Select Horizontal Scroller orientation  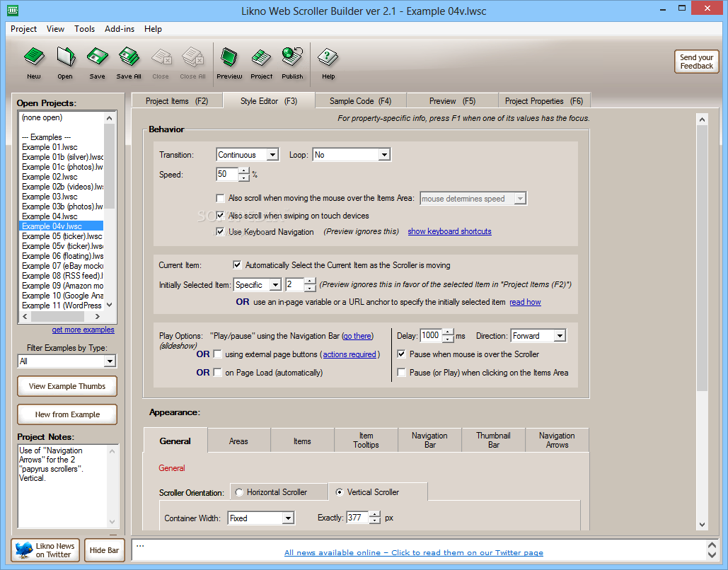pos(239,492)
